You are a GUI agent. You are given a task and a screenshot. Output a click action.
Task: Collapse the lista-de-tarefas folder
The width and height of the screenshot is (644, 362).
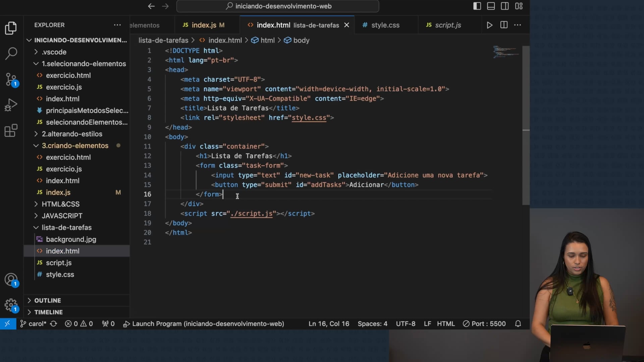66,228
